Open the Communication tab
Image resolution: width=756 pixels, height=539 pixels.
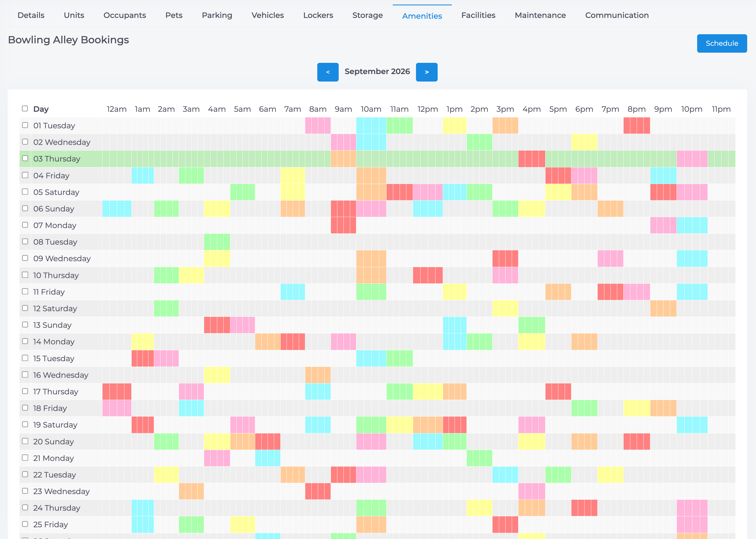[617, 15]
